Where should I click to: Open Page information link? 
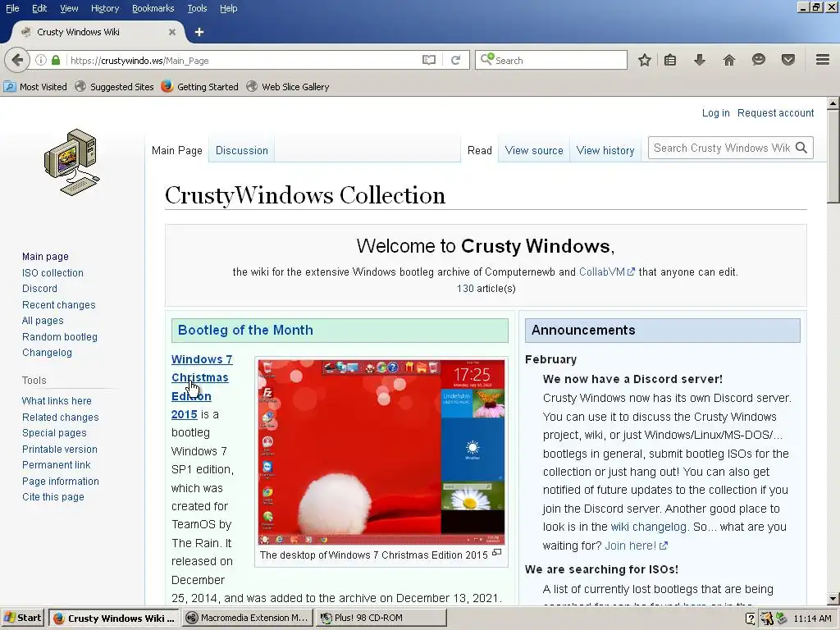[60, 481]
